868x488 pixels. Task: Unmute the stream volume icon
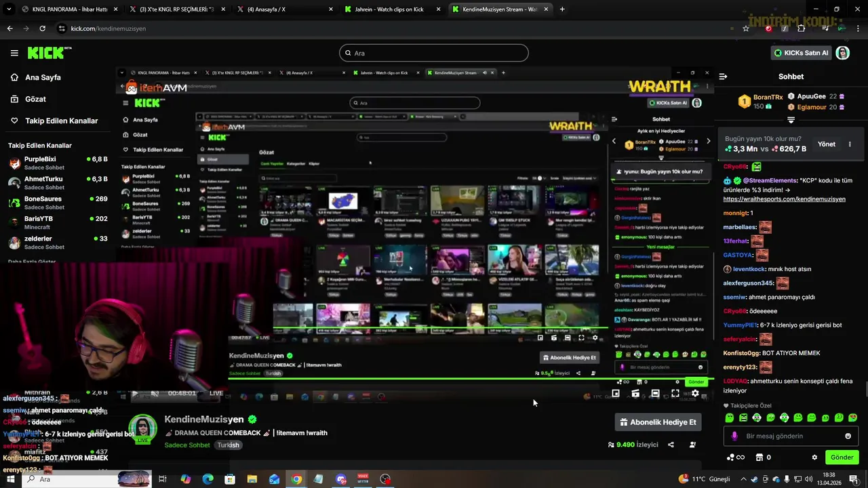tap(155, 393)
